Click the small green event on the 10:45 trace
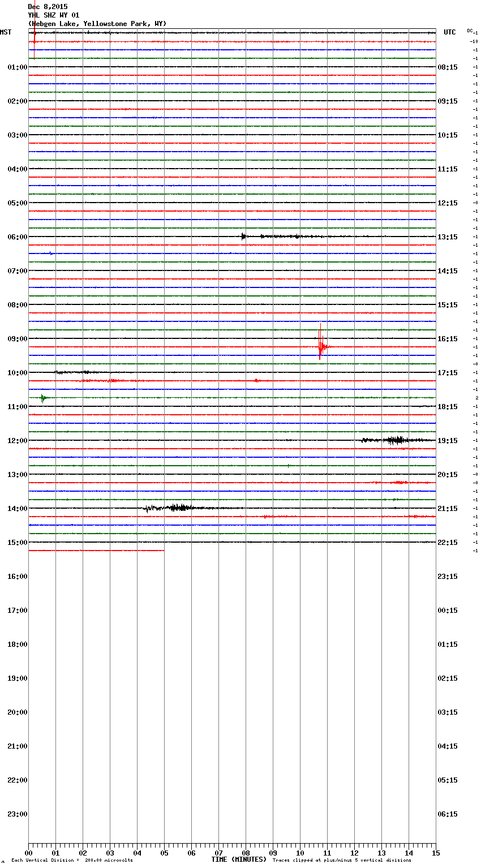 click(43, 398)
